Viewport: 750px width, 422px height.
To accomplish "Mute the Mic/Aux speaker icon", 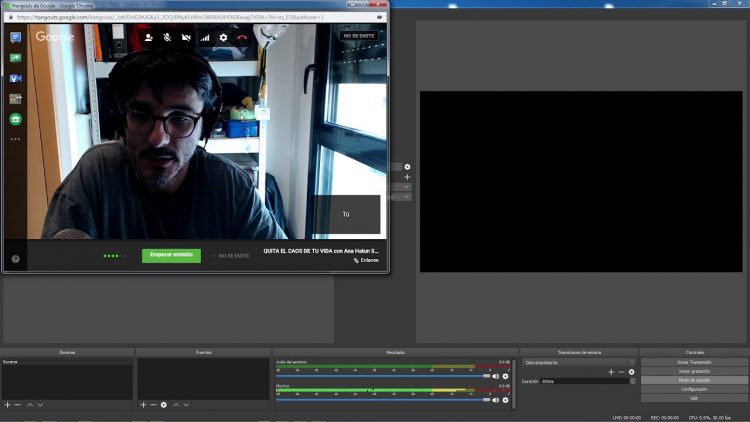I will pos(496,400).
